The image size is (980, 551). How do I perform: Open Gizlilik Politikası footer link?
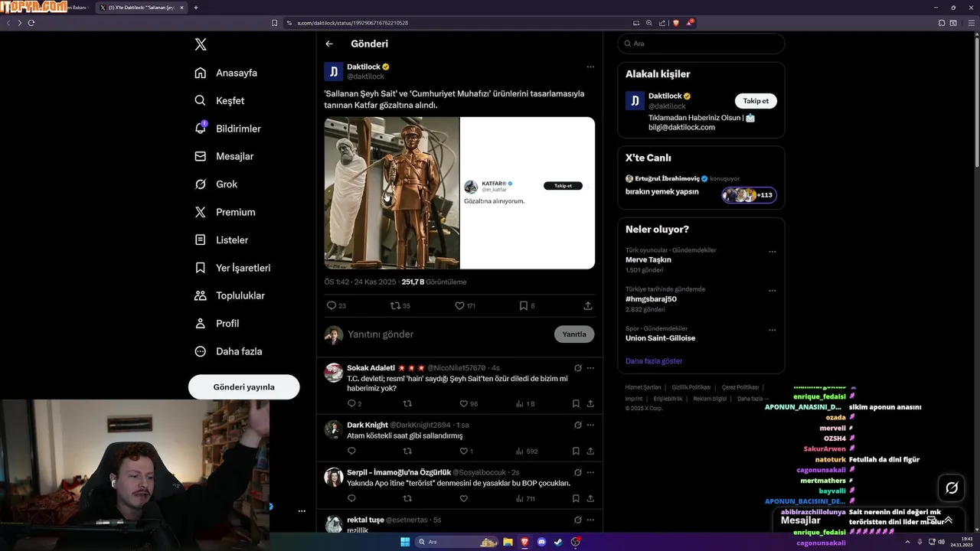click(692, 387)
